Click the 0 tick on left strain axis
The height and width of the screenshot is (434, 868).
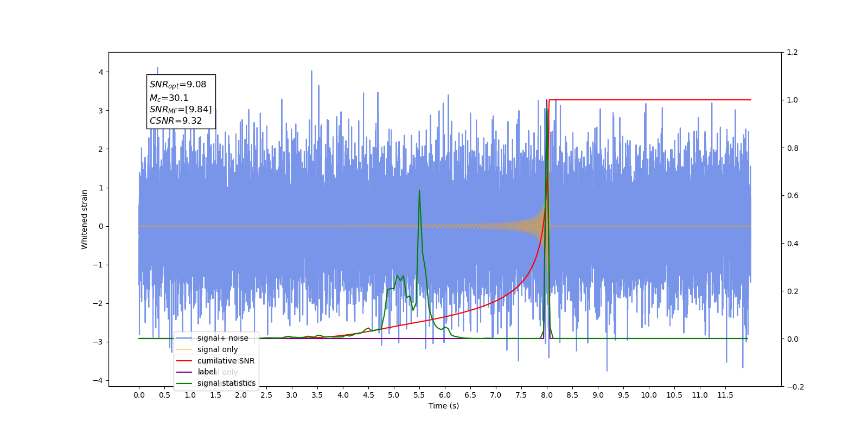point(100,226)
